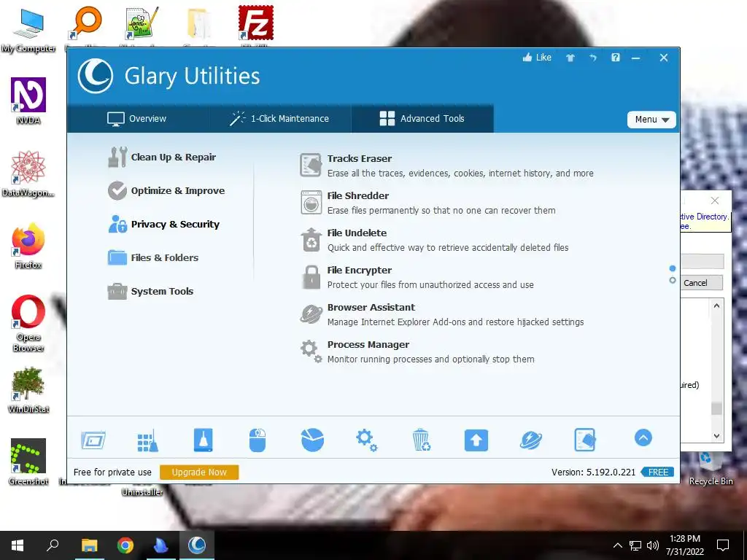Select the Advanced Tools tab
747x560 pixels.
(x=422, y=119)
